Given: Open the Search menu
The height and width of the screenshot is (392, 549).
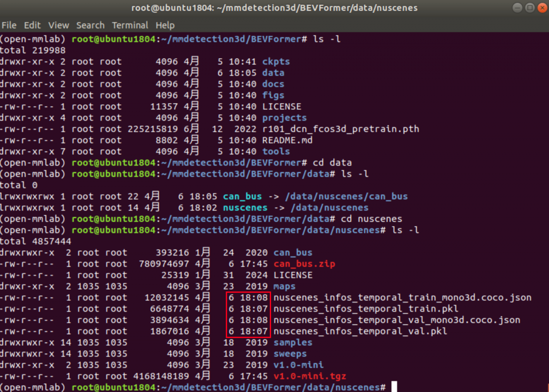Looking at the screenshot, I should pyautogui.click(x=90, y=25).
